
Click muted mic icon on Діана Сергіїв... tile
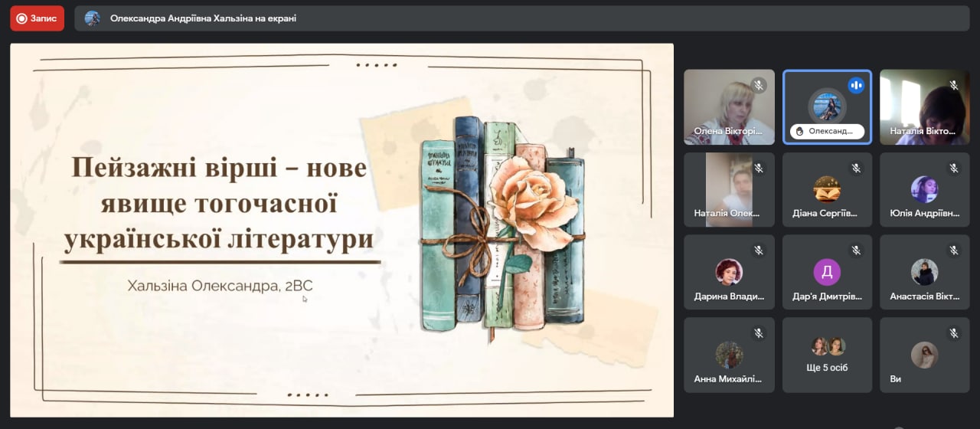coord(856,168)
